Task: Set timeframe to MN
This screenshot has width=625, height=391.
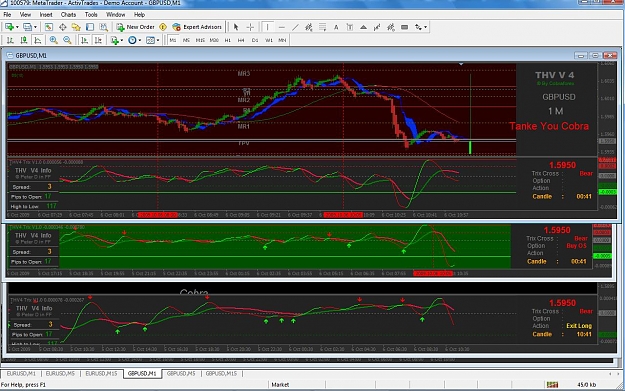Action: click(x=282, y=40)
